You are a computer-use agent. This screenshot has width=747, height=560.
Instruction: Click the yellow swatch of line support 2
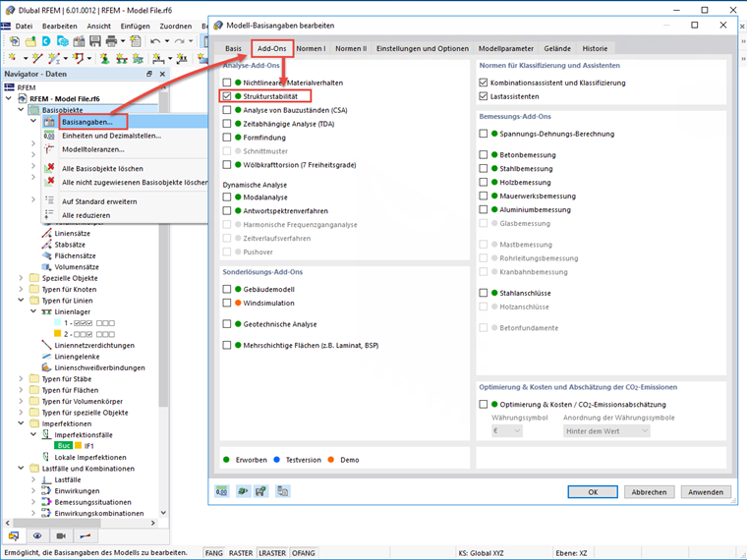(58, 334)
